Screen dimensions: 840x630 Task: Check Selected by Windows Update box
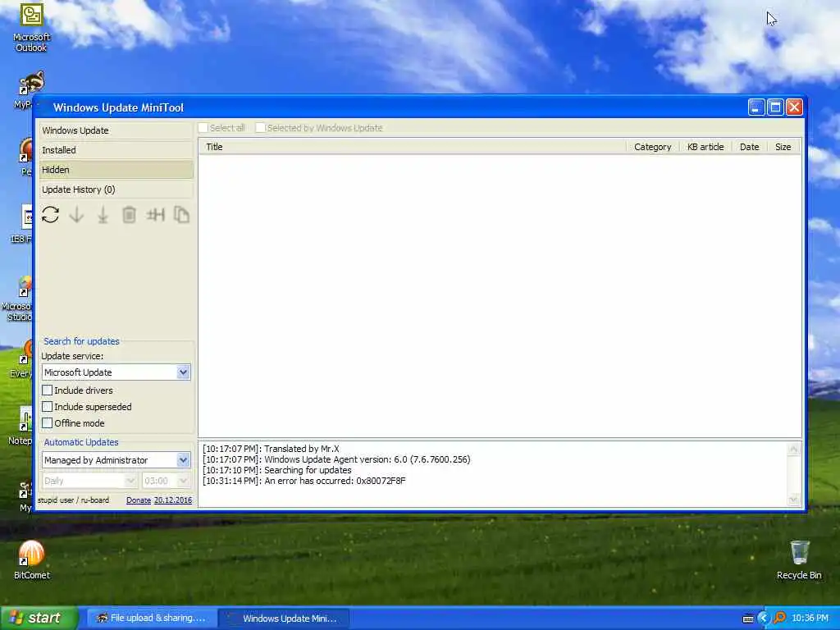[260, 127]
